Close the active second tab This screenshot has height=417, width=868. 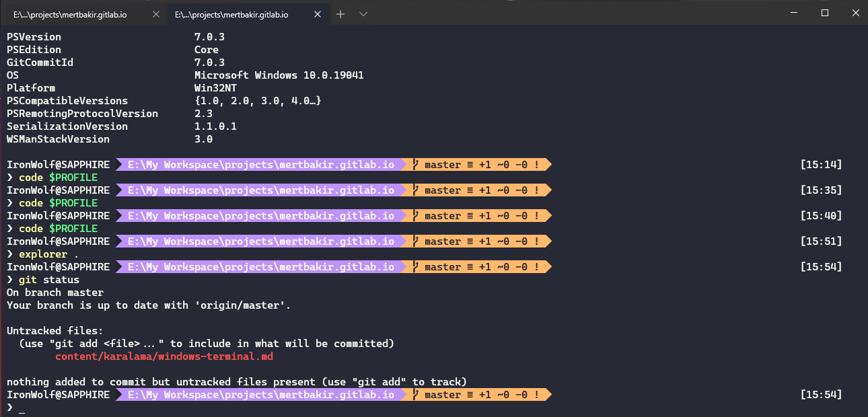point(317,14)
